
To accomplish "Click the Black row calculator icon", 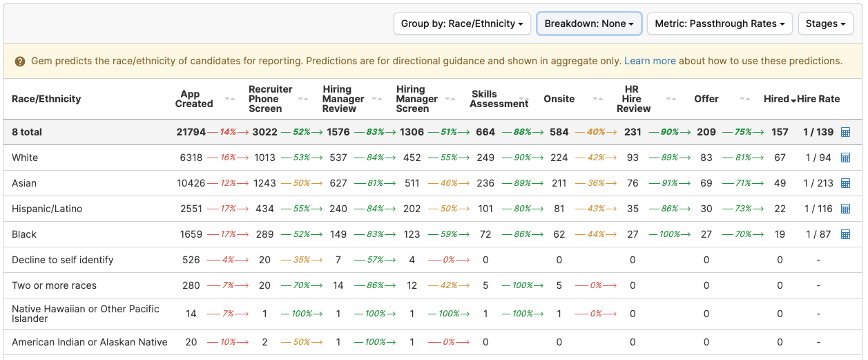I will (x=845, y=234).
